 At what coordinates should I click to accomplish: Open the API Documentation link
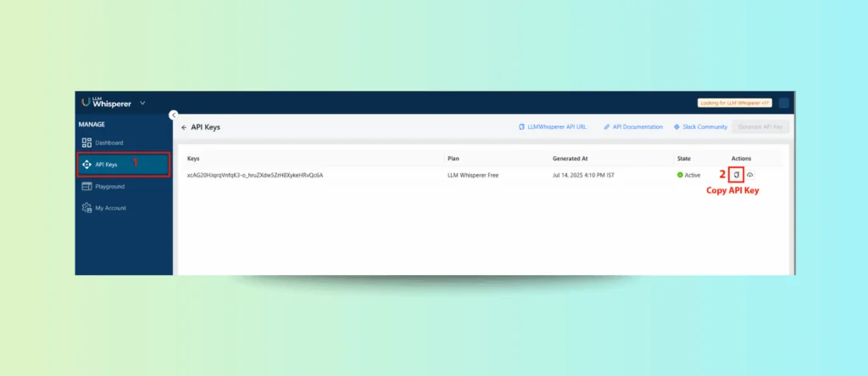coord(633,127)
